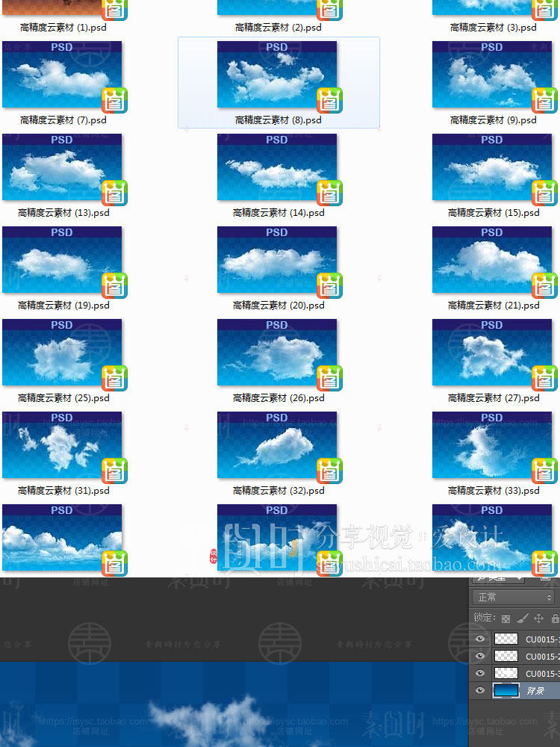Select the CU0015-1 layer thumbnail
Screen dimensions: 560x747
[505, 639]
